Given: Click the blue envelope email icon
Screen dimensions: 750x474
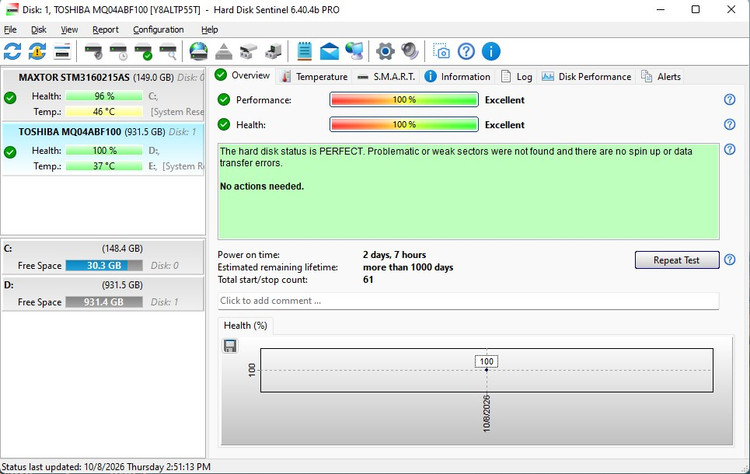Looking at the screenshot, I should pos(329,51).
